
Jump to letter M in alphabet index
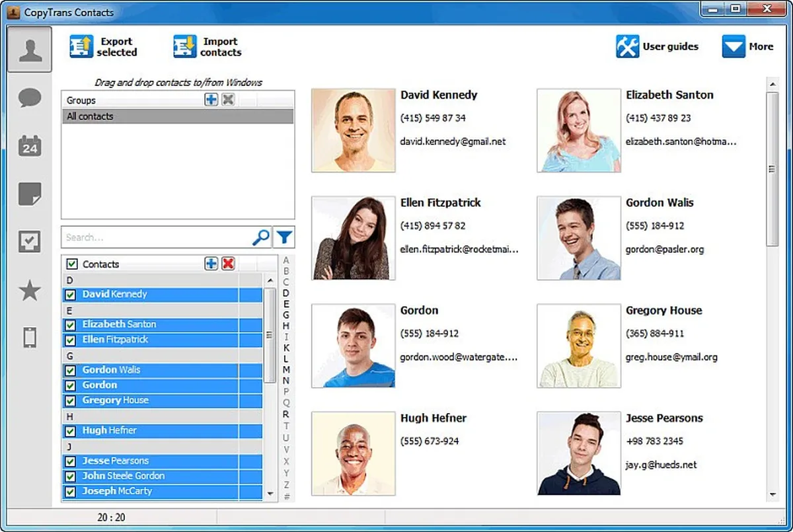[x=286, y=369]
